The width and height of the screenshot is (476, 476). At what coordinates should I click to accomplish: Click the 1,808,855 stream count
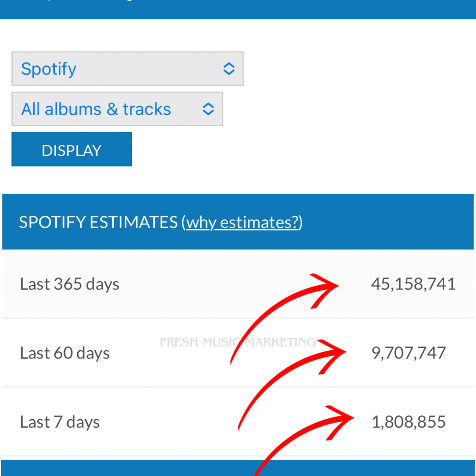(409, 422)
